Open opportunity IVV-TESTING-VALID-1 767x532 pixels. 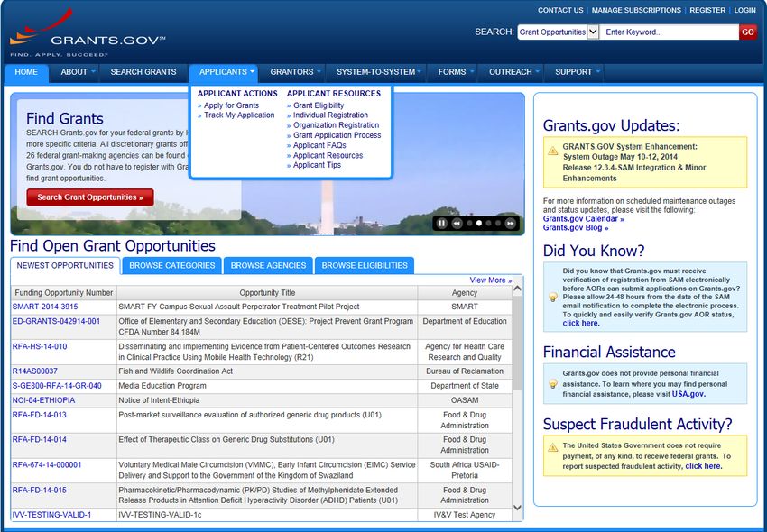click(51, 515)
